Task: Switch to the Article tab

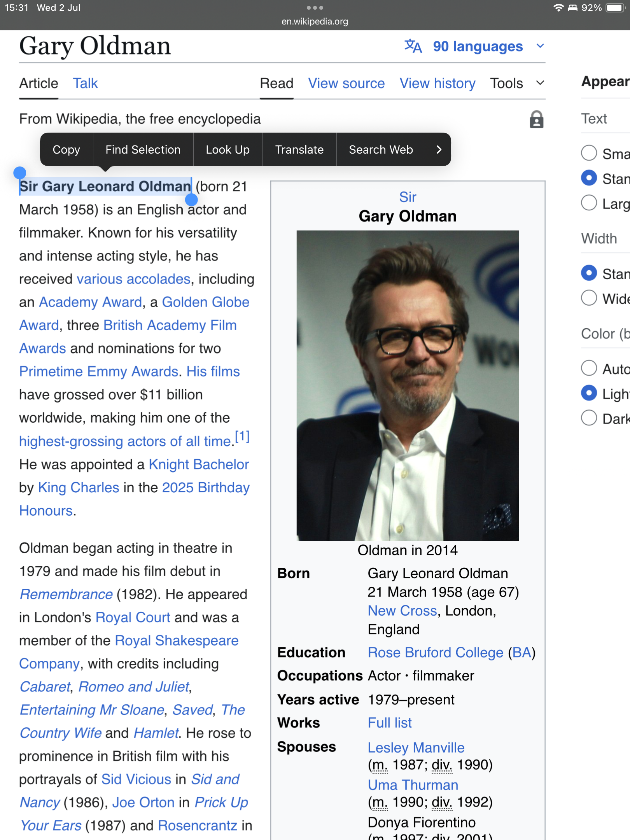Action: click(x=39, y=83)
